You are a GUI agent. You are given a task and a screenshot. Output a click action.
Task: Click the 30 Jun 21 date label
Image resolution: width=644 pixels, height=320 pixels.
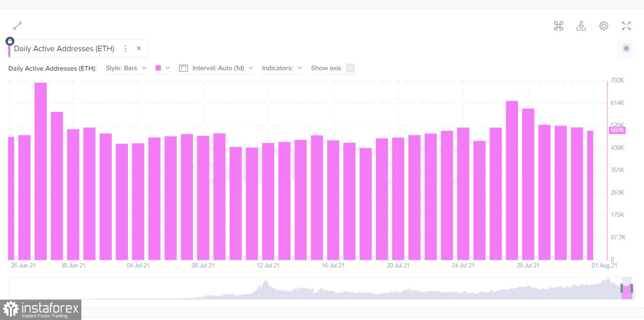coord(73,265)
